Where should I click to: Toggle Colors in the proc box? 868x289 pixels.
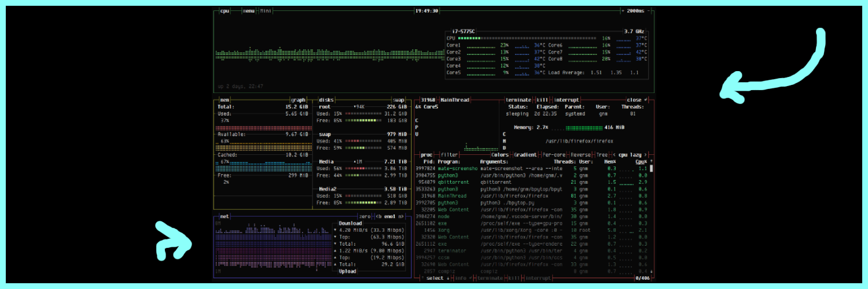(499, 154)
